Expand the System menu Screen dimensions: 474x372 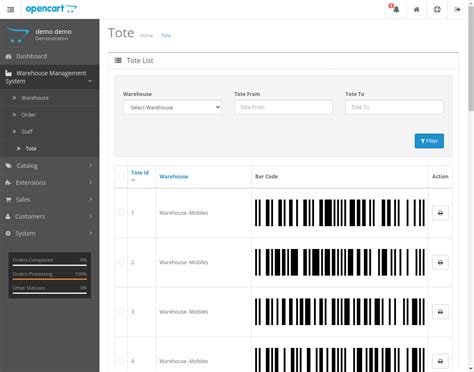pos(49,234)
